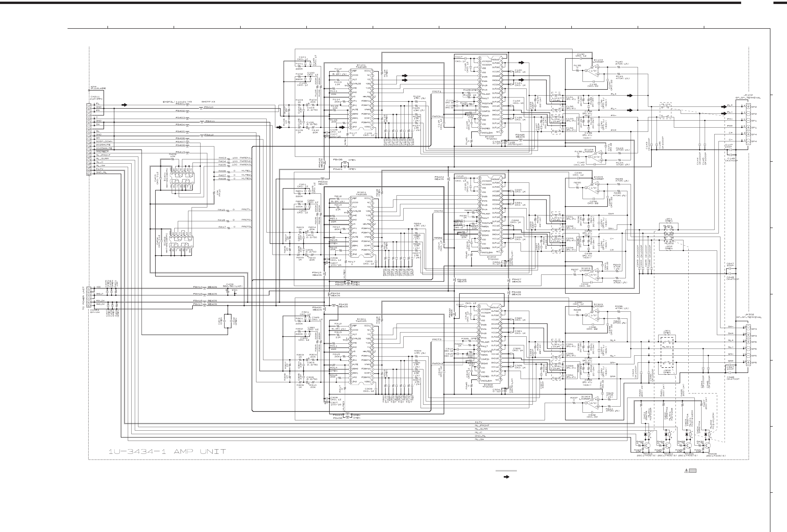This screenshot has width=787, height=532.
Task: Click the signal arrow beside FL pin
Action: point(124,105)
